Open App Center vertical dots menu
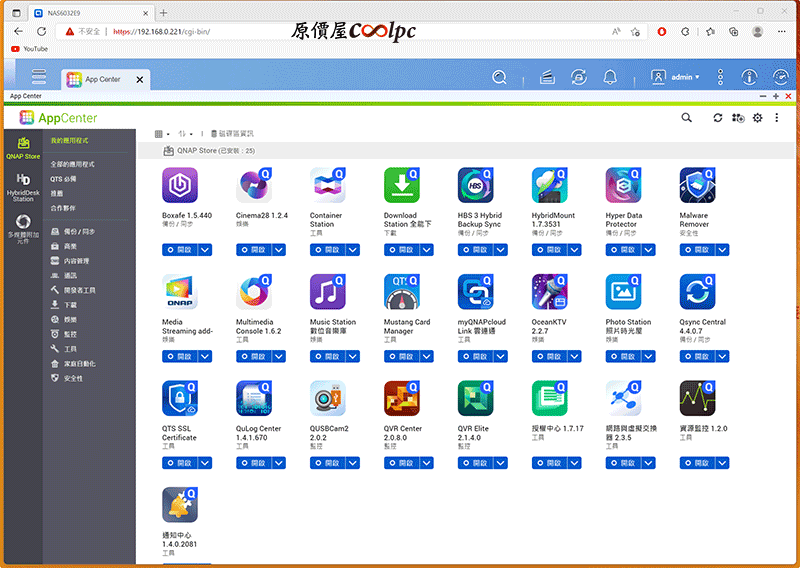The image size is (800, 568). [777, 118]
